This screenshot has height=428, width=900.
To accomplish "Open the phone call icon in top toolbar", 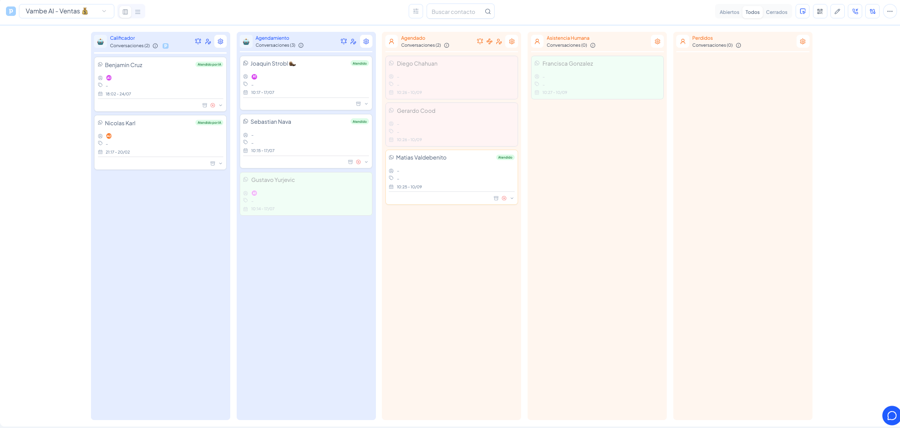I will coord(855,12).
